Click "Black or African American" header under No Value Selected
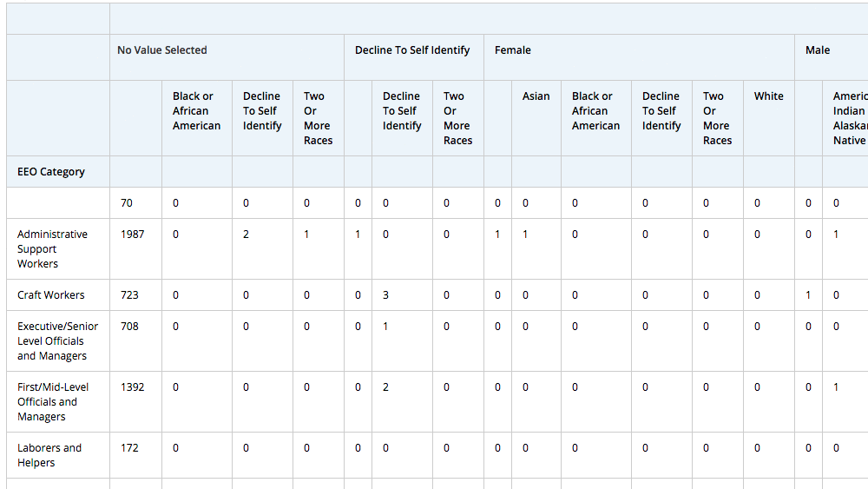This screenshot has width=868, height=489. pyautogui.click(x=196, y=111)
